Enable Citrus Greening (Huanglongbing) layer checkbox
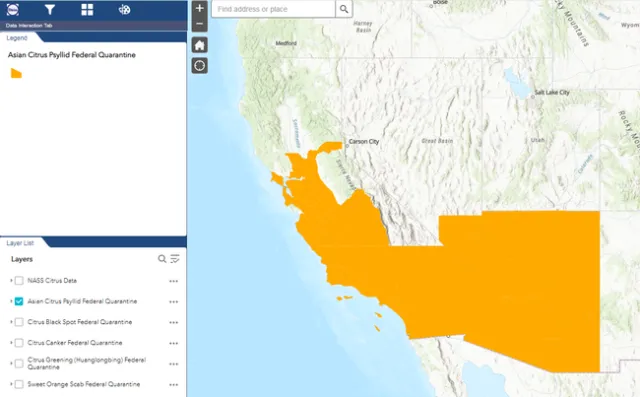Viewport: 640px width, 397px height. click(19, 364)
